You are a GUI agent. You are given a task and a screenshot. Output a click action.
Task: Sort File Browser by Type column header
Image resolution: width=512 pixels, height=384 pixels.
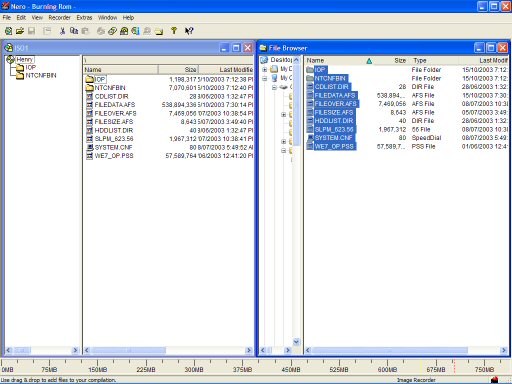(x=434, y=60)
